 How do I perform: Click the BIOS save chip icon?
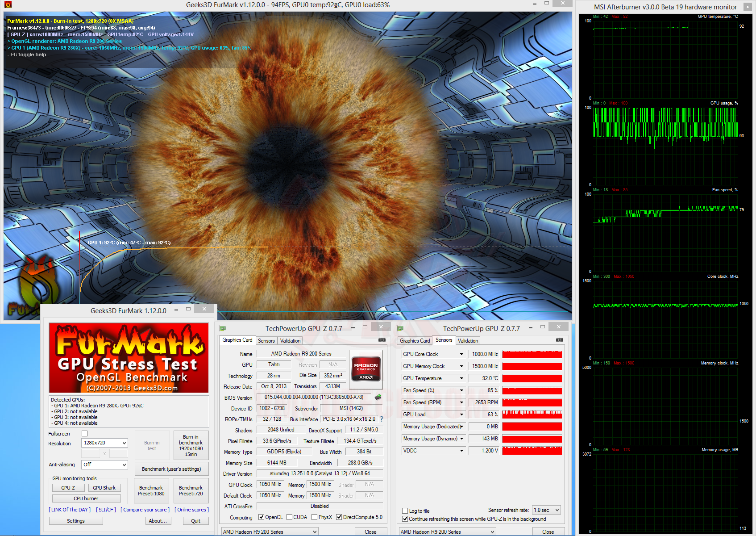click(378, 397)
